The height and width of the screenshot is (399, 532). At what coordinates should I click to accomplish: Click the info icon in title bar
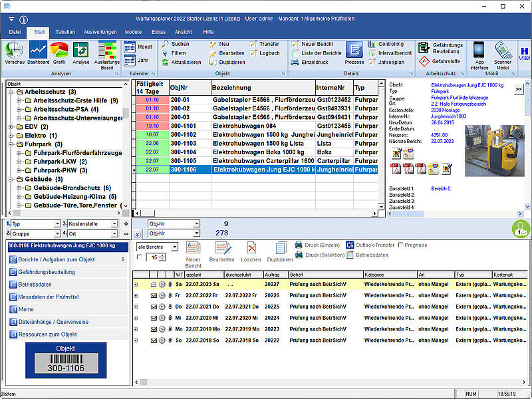pyautogui.click(x=23, y=20)
